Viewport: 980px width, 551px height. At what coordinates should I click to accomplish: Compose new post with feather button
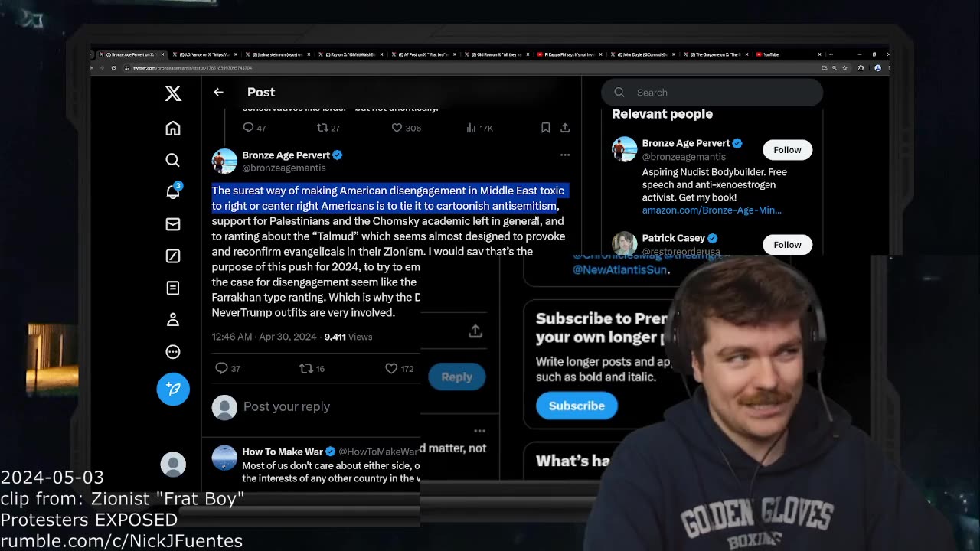(x=173, y=389)
